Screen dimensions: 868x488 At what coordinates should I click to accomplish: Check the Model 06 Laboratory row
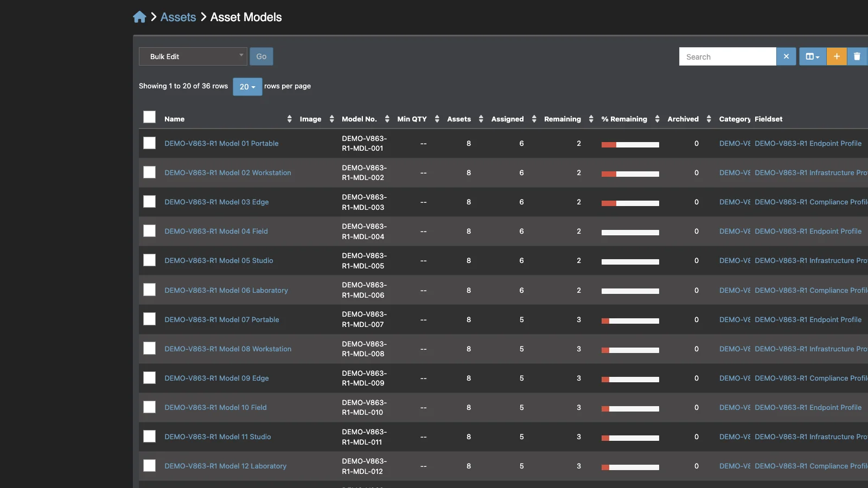pyautogui.click(x=149, y=290)
